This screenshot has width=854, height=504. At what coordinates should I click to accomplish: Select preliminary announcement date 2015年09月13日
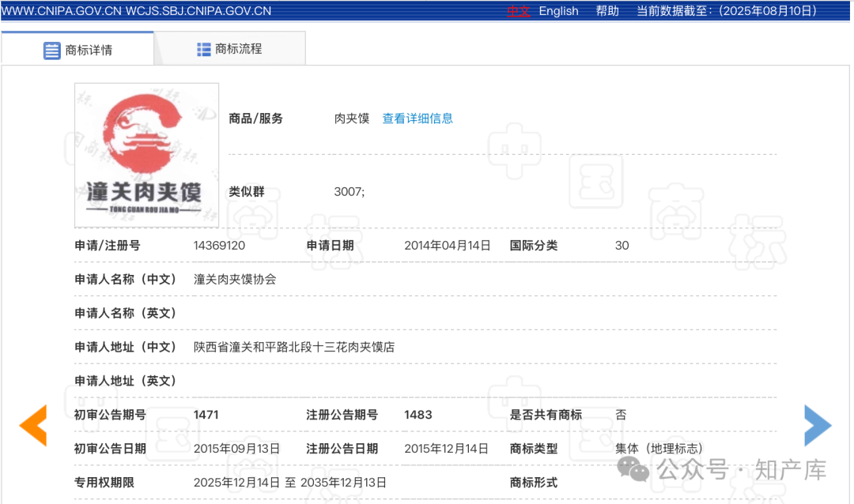click(x=236, y=449)
